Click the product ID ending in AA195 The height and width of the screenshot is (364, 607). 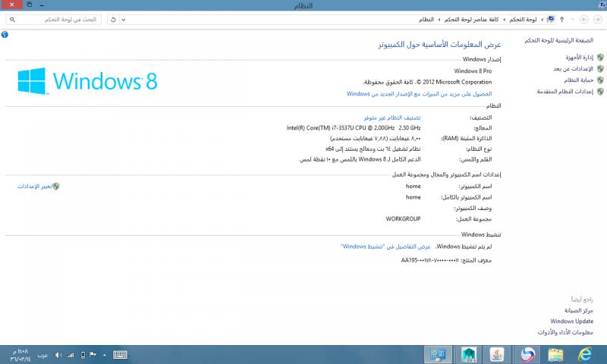coord(429,260)
